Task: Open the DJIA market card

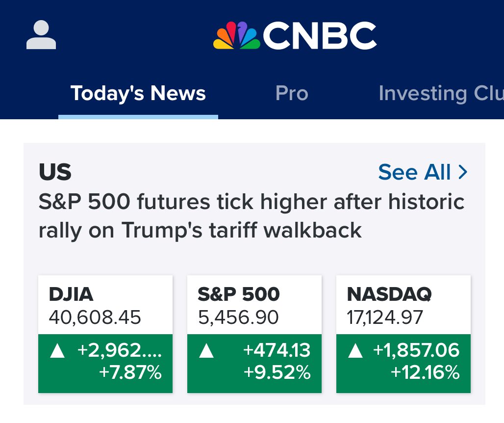Action: (105, 334)
